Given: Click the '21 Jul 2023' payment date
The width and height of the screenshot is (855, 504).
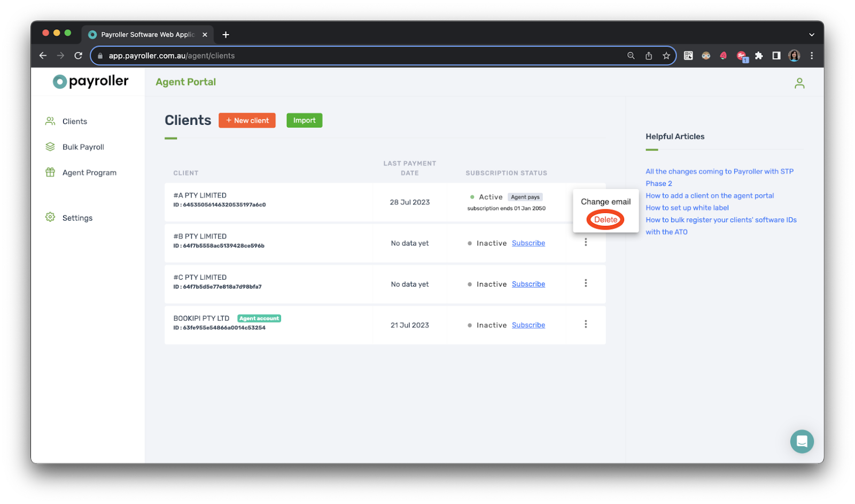Looking at the screenshot, I should tap(409, 326).
